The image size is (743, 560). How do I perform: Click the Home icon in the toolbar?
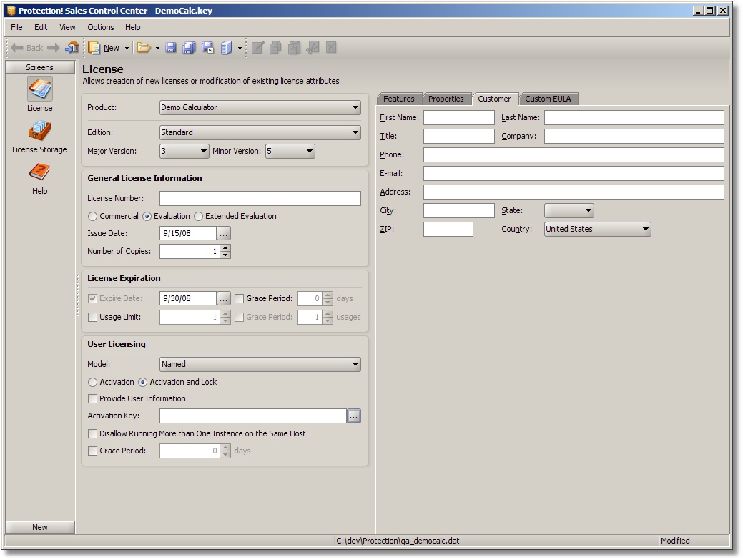point(72,48)
